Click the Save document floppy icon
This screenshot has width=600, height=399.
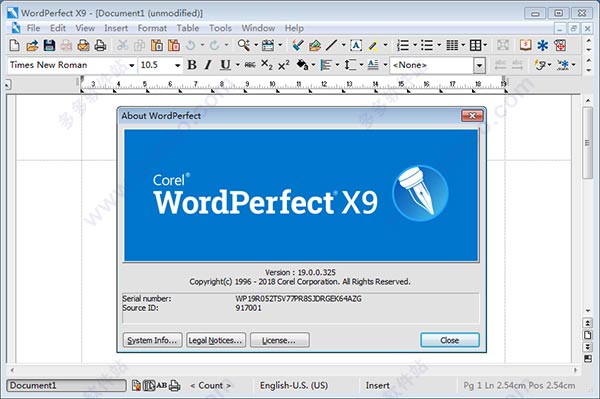(x=49, y=46)
